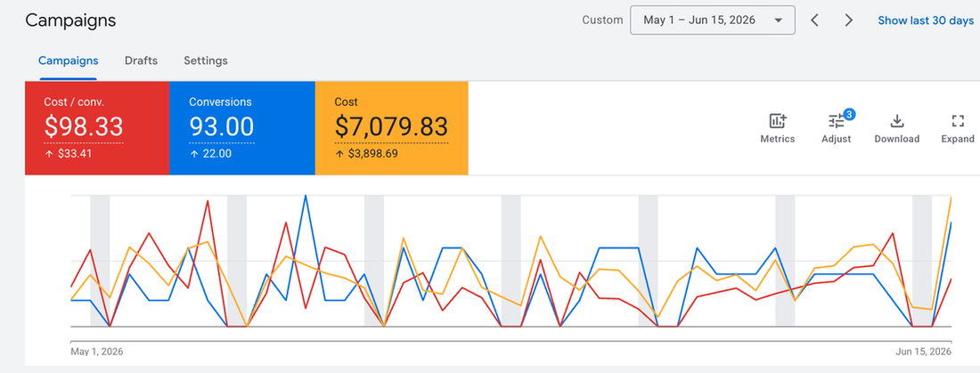The height and width of the screenshot is (373, 980).
Task: Open the Settings tab
Action: (x=206, y=61)
